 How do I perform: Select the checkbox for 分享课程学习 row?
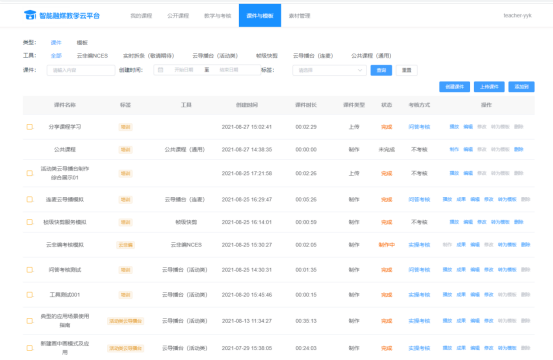tap(30, 127)
